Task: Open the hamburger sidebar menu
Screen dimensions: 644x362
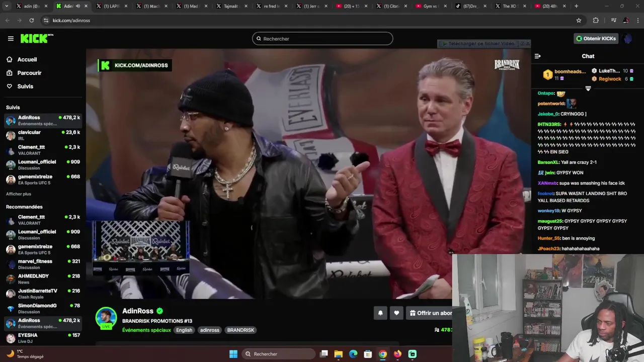Action: (11, 39)
